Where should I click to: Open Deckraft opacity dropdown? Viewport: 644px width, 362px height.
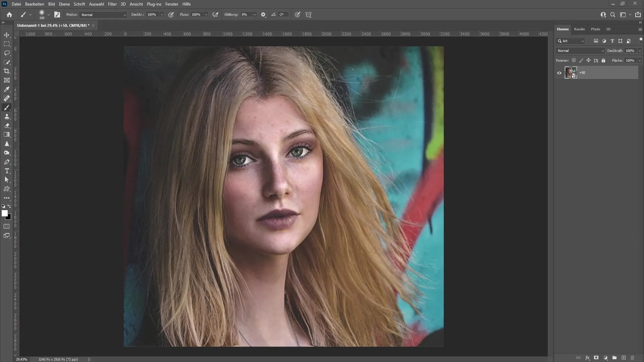pyautogui.click(x=640, y=50)
